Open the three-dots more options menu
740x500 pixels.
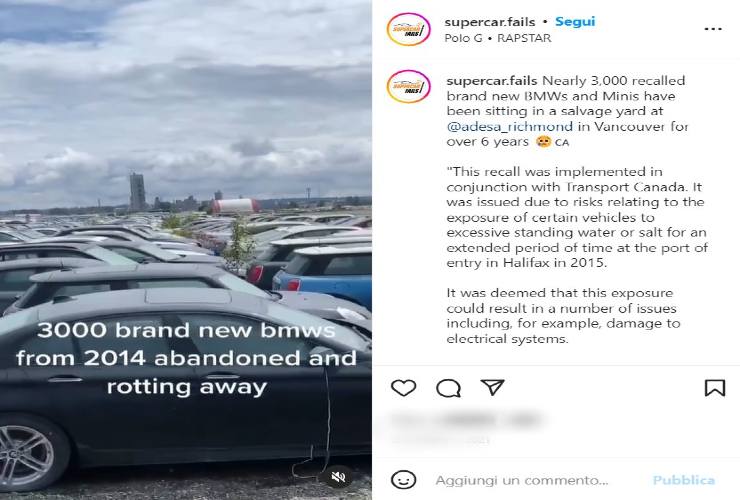[x=713, y=29]
